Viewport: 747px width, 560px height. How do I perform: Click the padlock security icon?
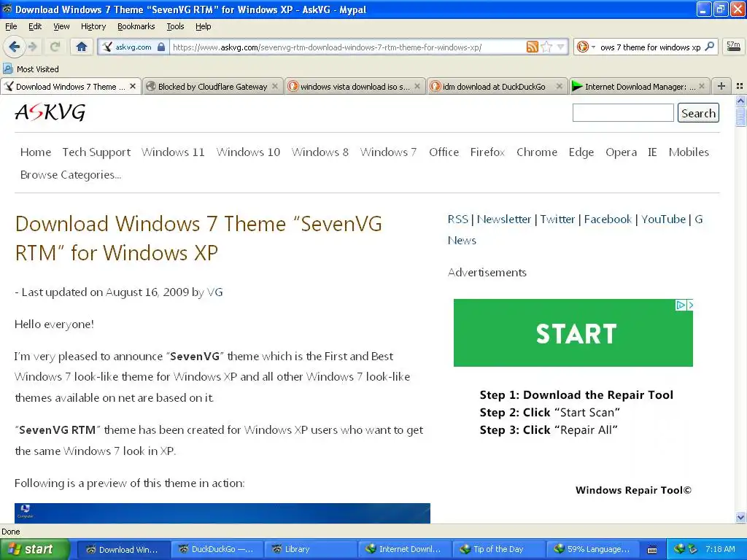(x=161, y=47)
